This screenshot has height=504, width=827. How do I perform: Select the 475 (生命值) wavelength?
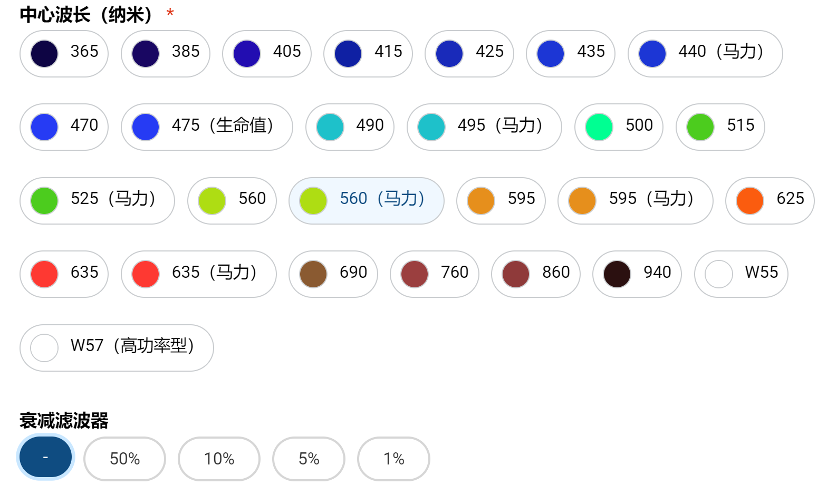207,127
